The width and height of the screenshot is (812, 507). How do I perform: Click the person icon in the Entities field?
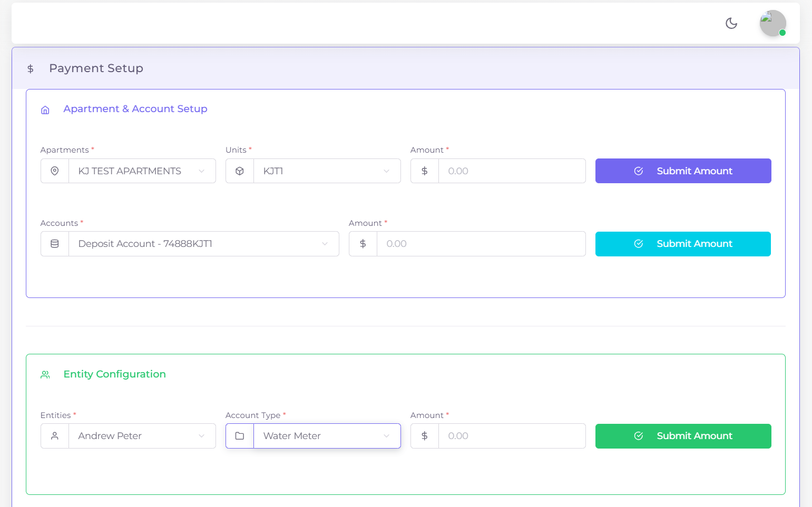click(x=55, y=435)
